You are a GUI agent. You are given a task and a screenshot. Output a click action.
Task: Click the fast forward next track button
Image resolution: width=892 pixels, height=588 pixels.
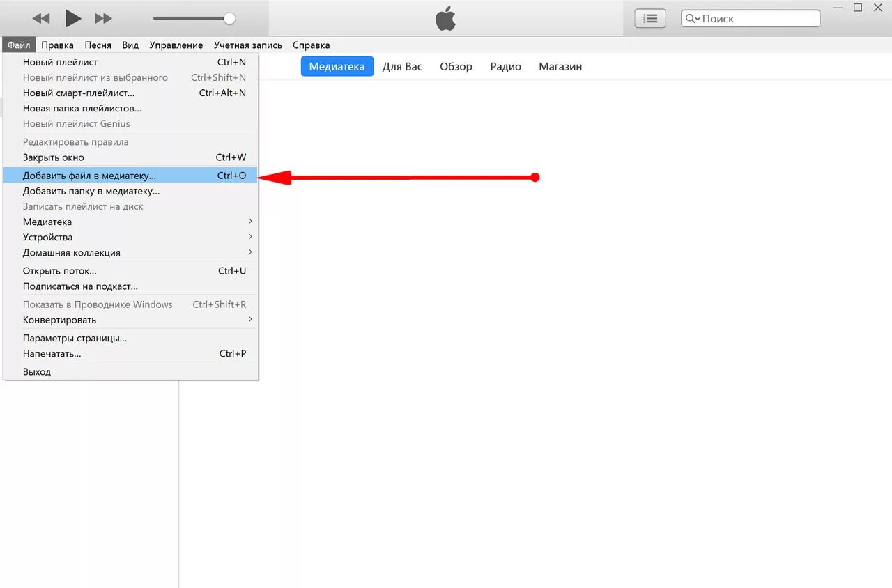point(103,19)
